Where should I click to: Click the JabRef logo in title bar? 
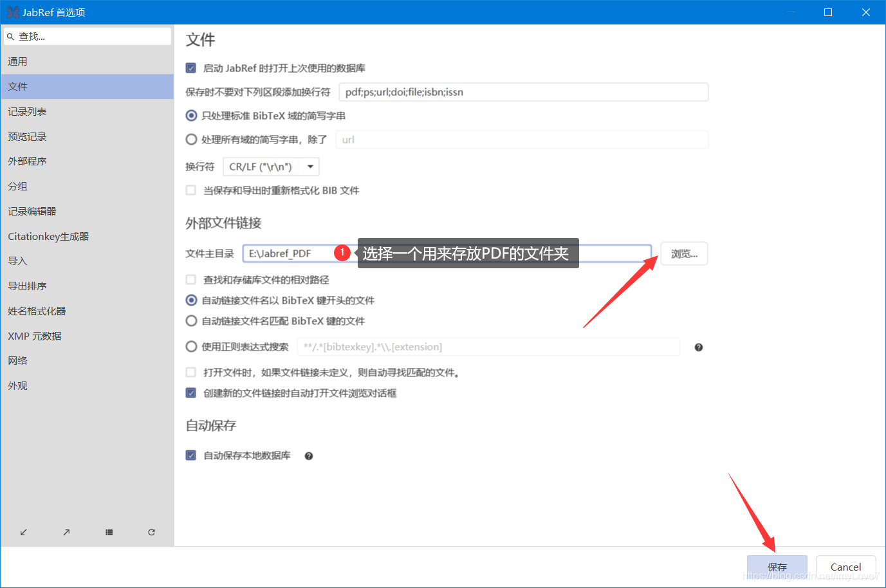click(x=12, y=12)
